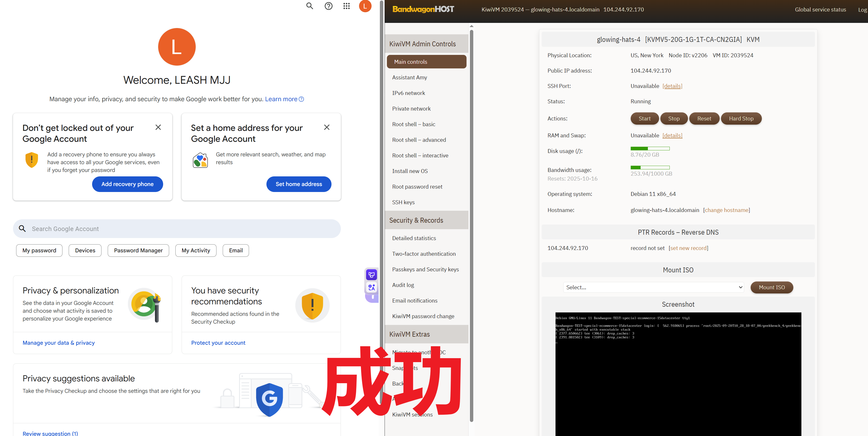Screen dimensions: 868x436
Task: Click the Start VM button
Action: click(x=644, y=119)
